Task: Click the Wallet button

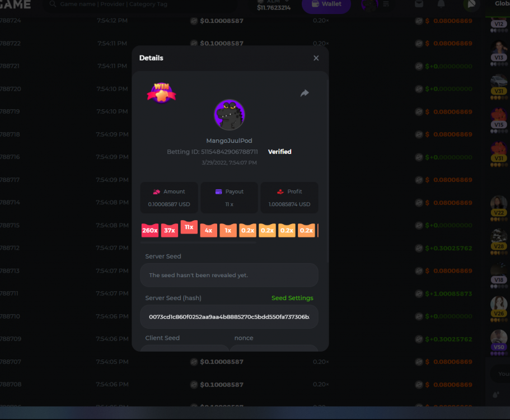Action: tap(326, 4)
